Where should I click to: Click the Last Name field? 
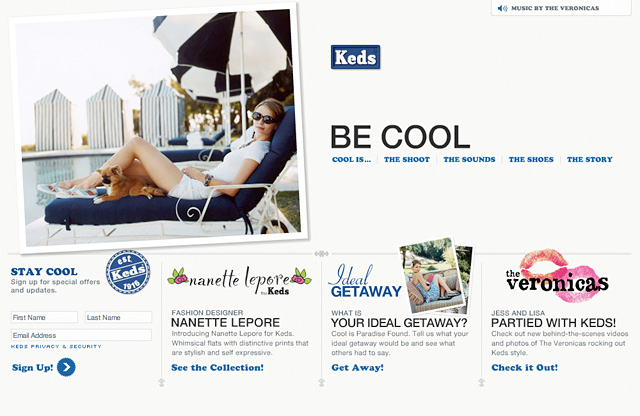[118, 317]
